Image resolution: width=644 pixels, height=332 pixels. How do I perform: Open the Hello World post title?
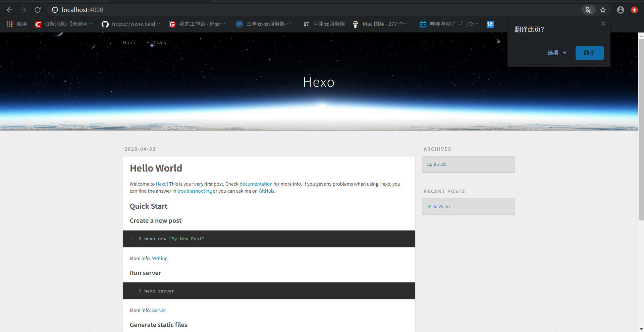pos(156,168)
